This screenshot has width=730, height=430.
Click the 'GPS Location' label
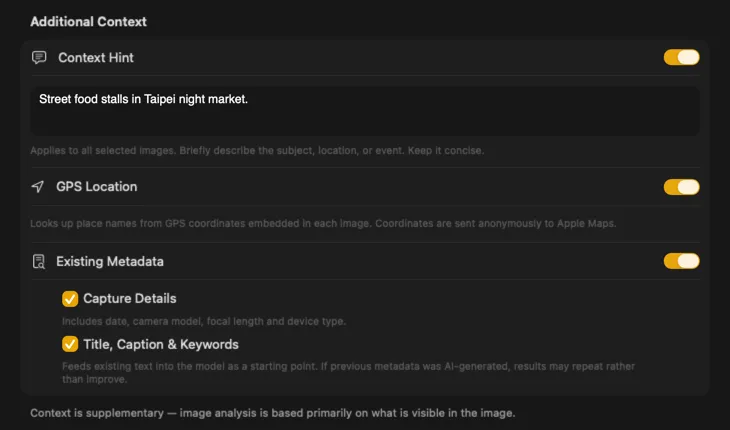[x=97, y=187]
